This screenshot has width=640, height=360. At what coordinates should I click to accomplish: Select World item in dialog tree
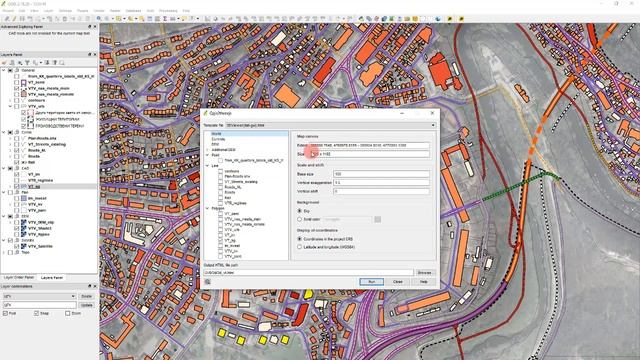click(x=216, y=133)
